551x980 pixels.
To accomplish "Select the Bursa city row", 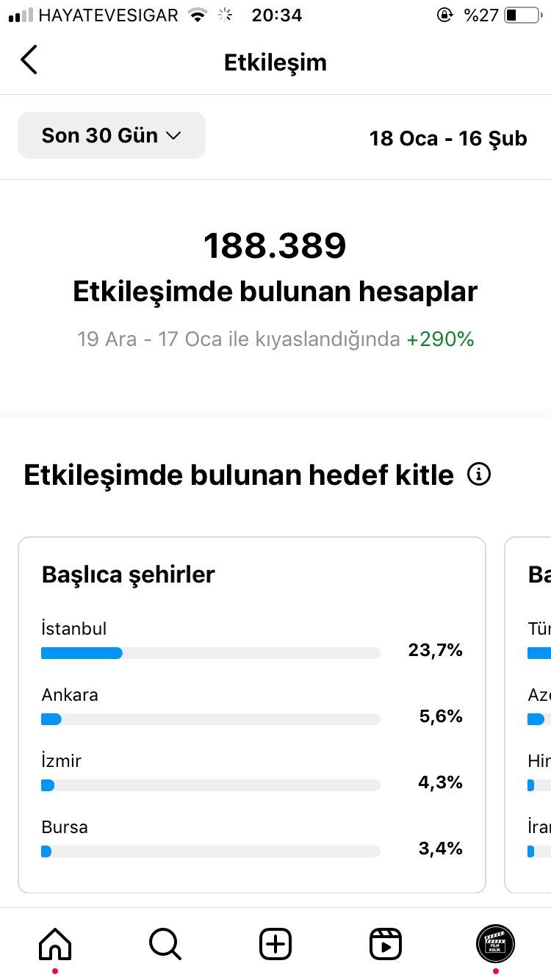I will pos(252,839).
